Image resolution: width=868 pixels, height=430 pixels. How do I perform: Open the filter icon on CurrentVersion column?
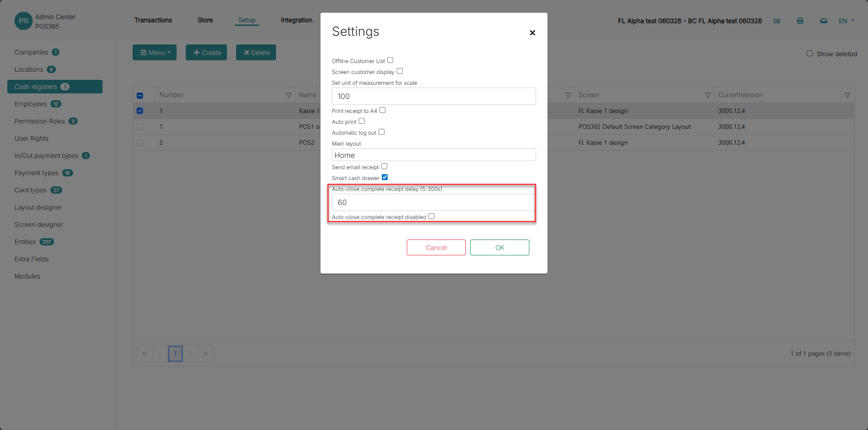(848, 95)
